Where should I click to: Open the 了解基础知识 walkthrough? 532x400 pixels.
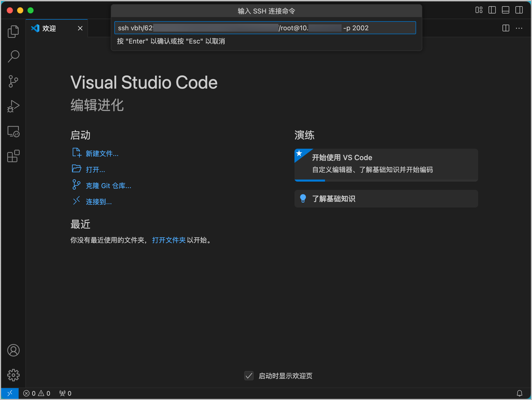pyautogui.click(x=386, y=199)
